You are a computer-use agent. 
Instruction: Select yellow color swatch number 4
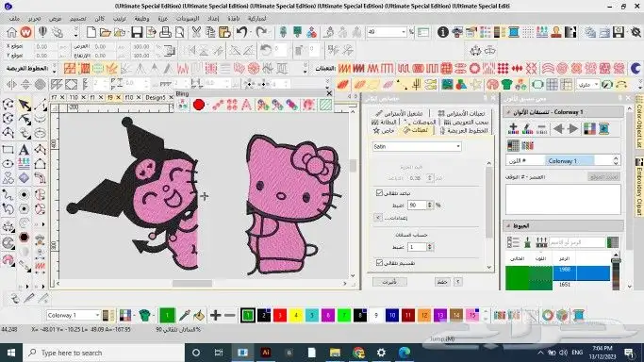296,315
